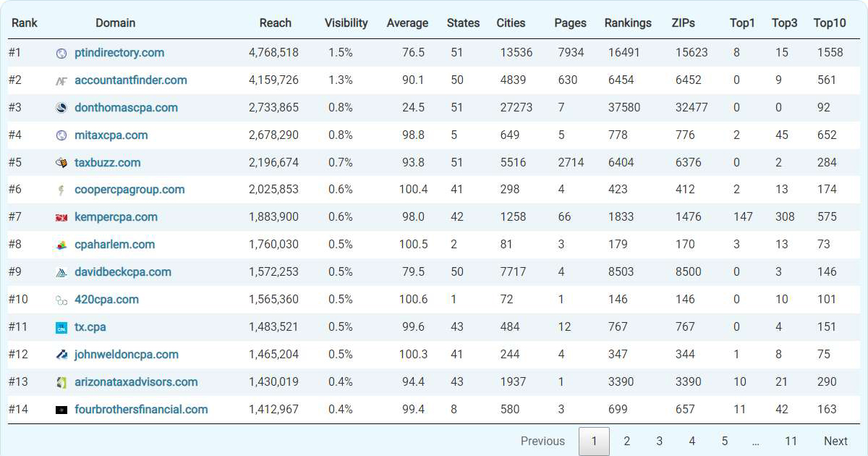The image size is (868, 456).
Task: Click the accountantfinder.com AF favicon
Action: (61, 80)
